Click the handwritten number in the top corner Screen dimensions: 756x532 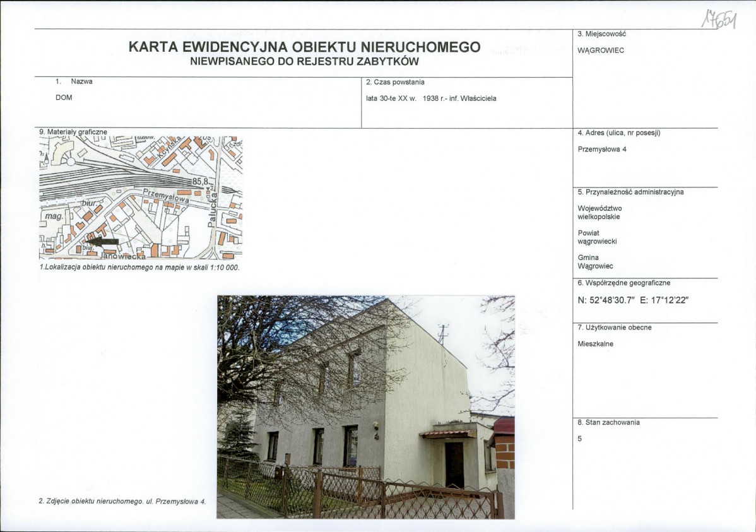pos(718,20)
